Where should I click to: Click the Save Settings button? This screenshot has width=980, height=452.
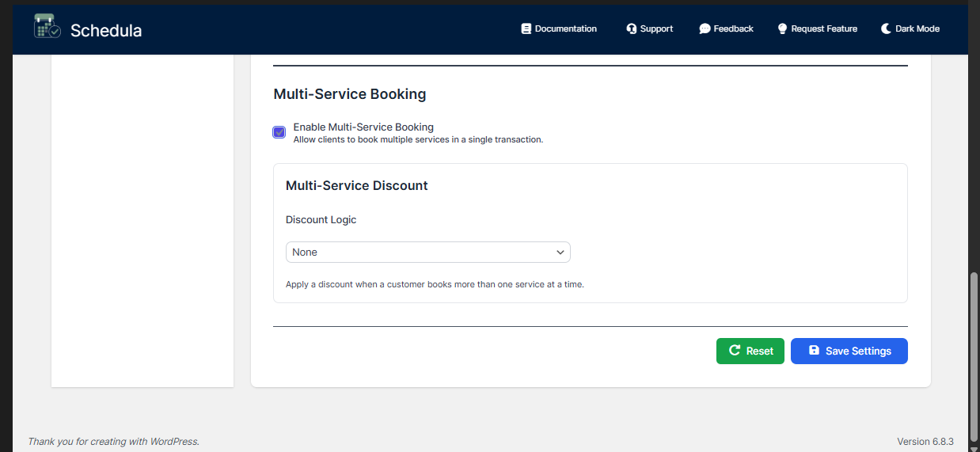[x=849, y=351]
